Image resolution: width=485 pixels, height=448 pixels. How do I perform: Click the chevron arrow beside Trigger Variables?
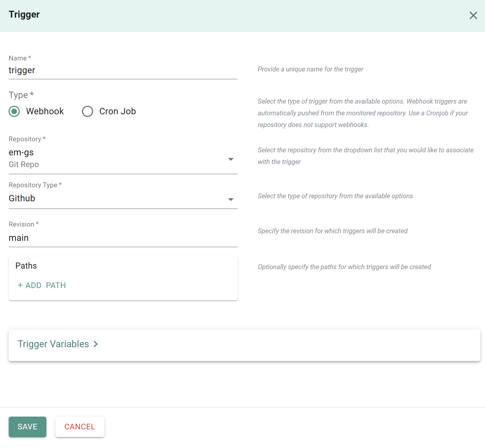[x=96, y=344]
